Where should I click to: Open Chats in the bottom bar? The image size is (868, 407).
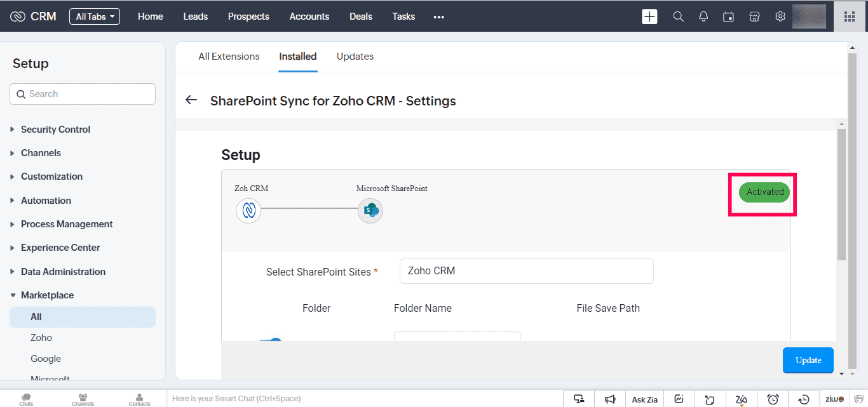26,399
